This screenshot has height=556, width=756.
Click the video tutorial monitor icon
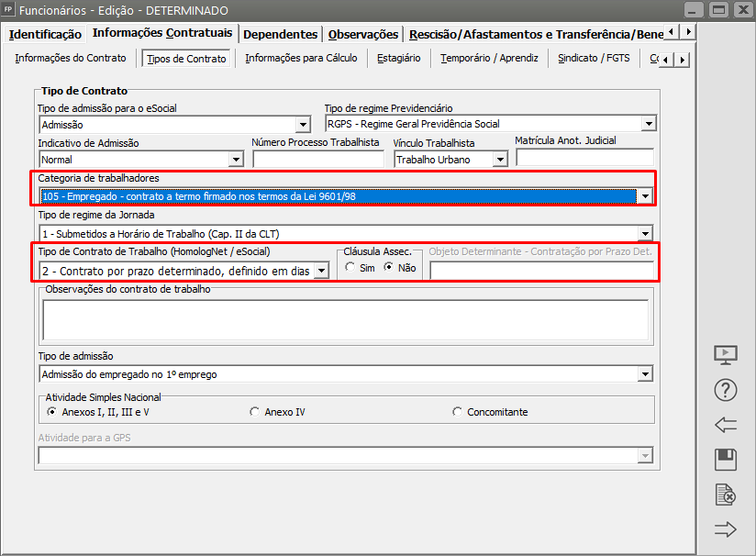[725, 355]
